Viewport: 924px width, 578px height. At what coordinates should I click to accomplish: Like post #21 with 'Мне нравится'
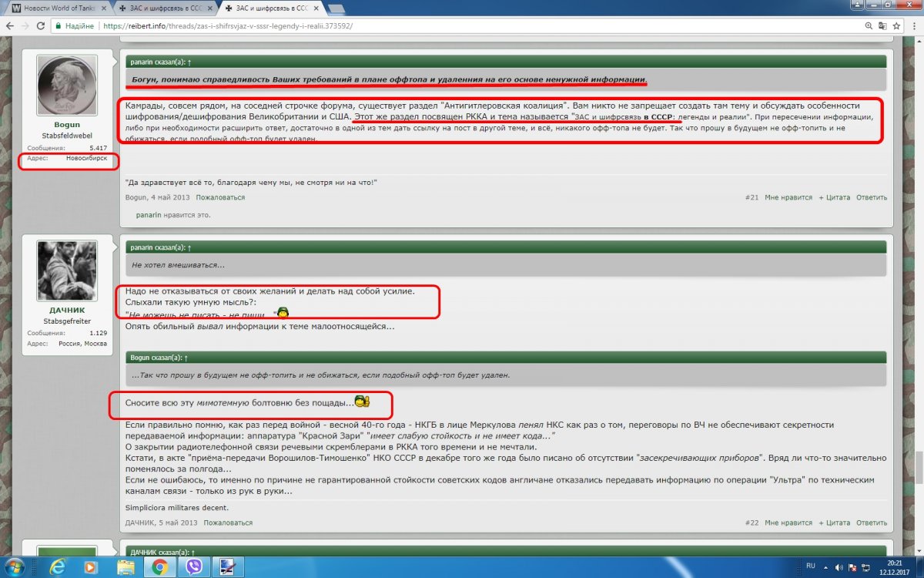coord(788,197)
